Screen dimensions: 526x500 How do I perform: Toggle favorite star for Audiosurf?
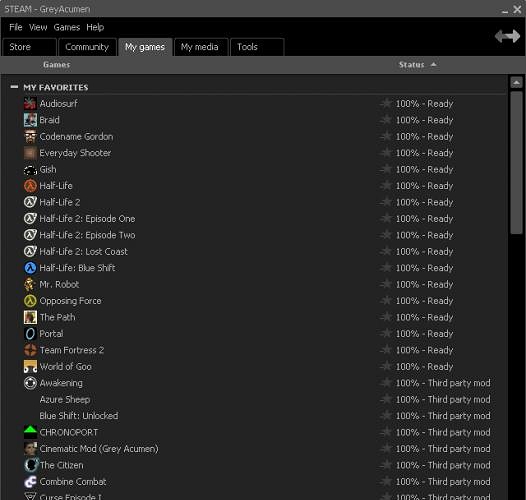386,103
